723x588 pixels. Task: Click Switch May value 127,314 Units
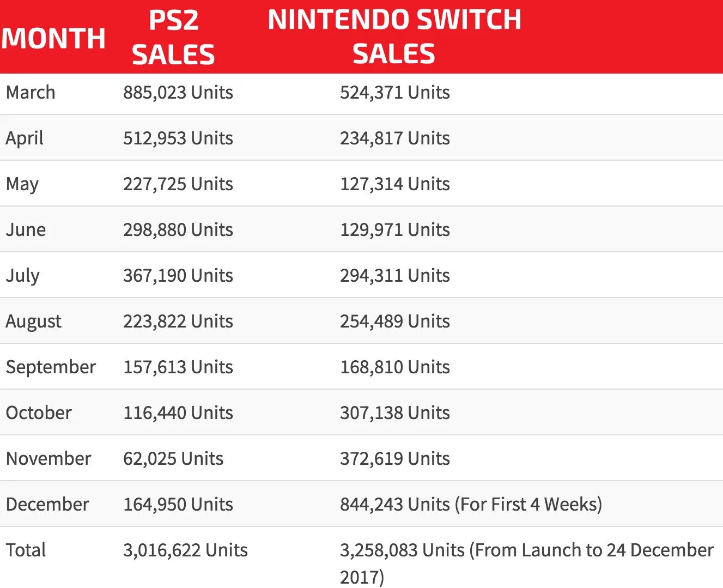395,184
